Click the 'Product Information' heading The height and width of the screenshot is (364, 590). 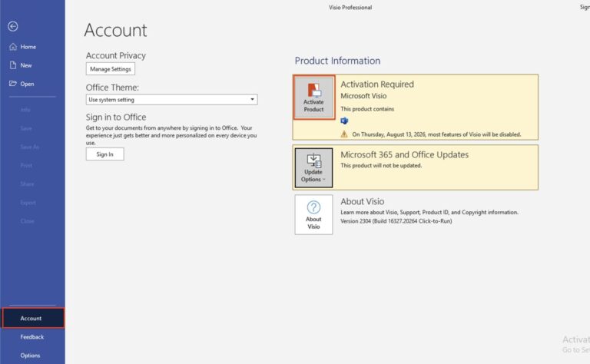pyautogui.click(x=337, y=61)
